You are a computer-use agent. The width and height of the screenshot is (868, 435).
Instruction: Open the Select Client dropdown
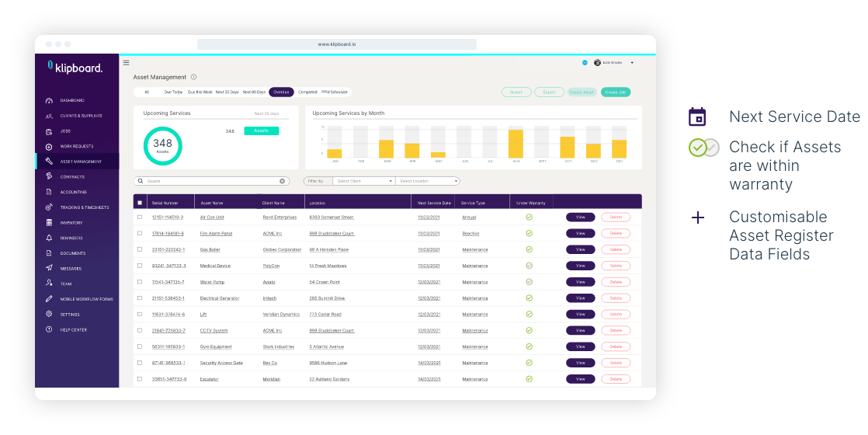pyautogui.click(x=364, y=181)
